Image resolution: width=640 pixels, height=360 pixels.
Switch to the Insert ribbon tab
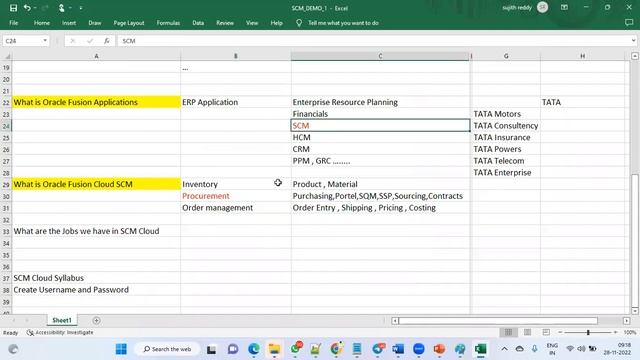pos(69,23)
